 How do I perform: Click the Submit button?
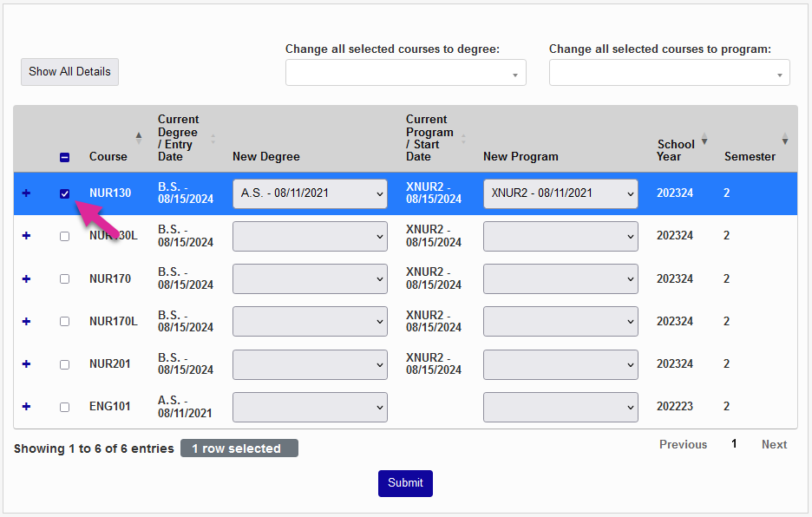(405, 483)
